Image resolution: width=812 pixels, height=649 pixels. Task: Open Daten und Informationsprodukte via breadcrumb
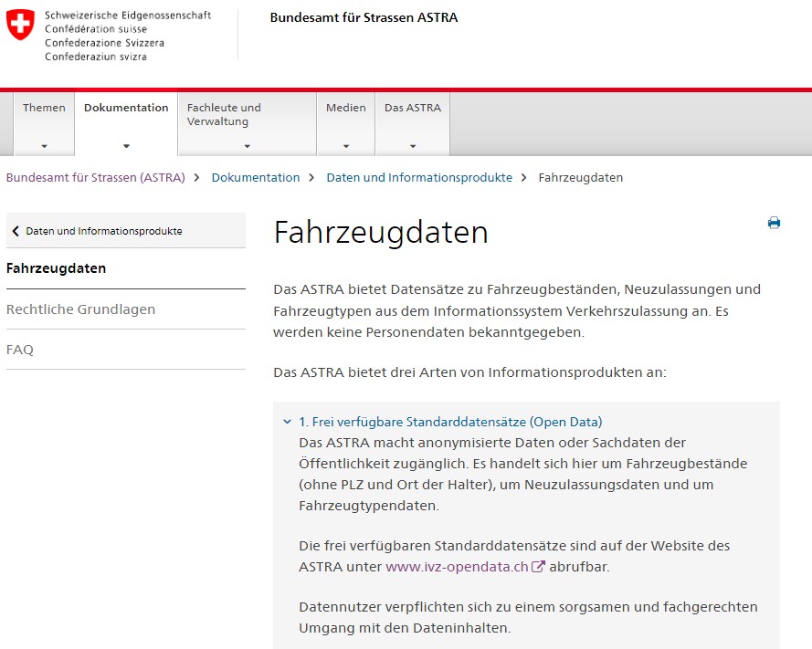419,177
